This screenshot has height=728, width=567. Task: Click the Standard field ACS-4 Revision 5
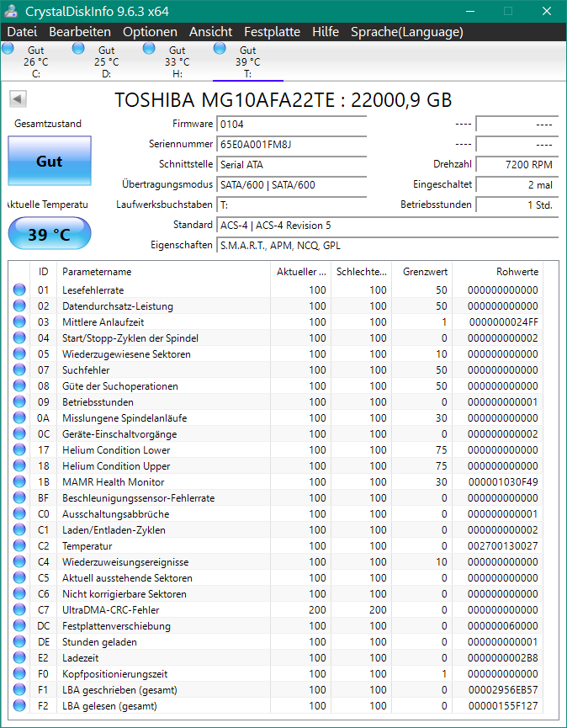click(x=388, y=226)
